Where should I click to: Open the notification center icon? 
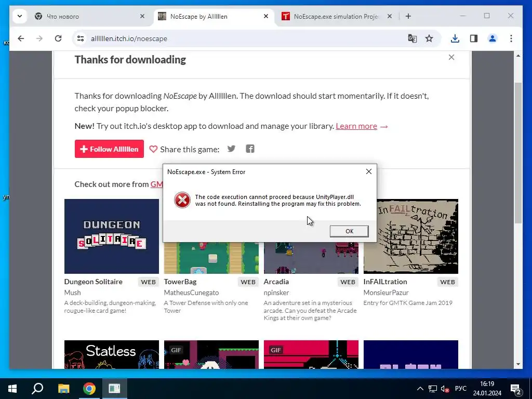click(x=516, y=389)
